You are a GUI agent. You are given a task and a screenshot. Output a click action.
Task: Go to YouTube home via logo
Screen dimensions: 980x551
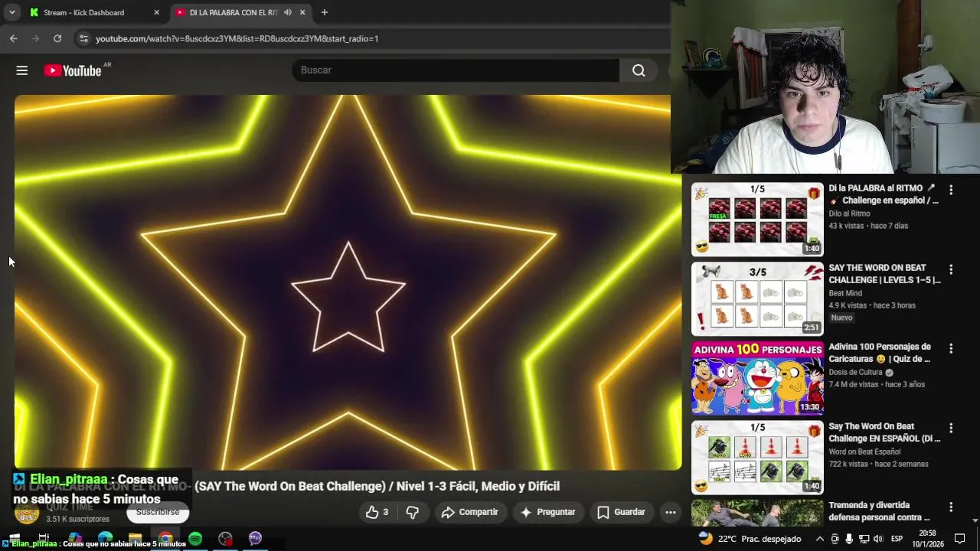pos(73,70)
